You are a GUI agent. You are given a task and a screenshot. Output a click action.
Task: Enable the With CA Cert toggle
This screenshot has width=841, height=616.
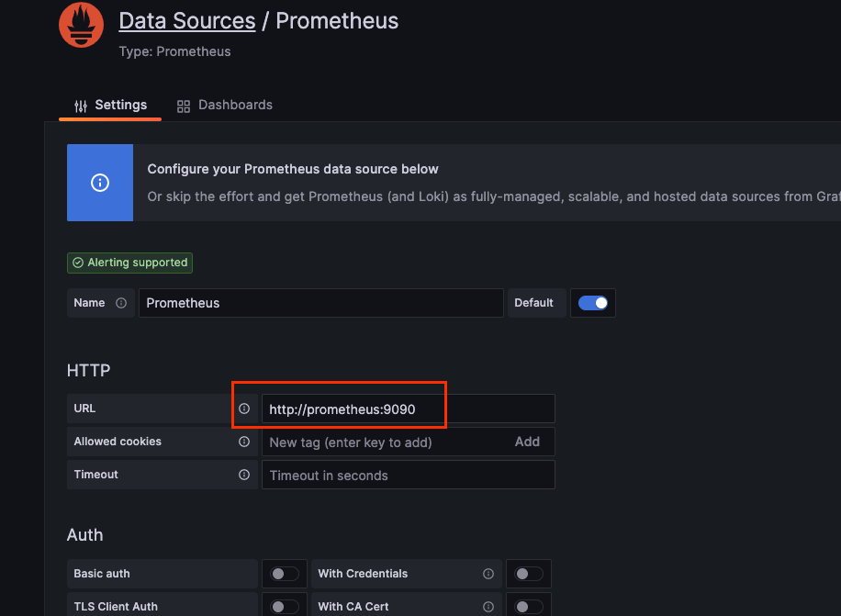[x=529, y=607]
